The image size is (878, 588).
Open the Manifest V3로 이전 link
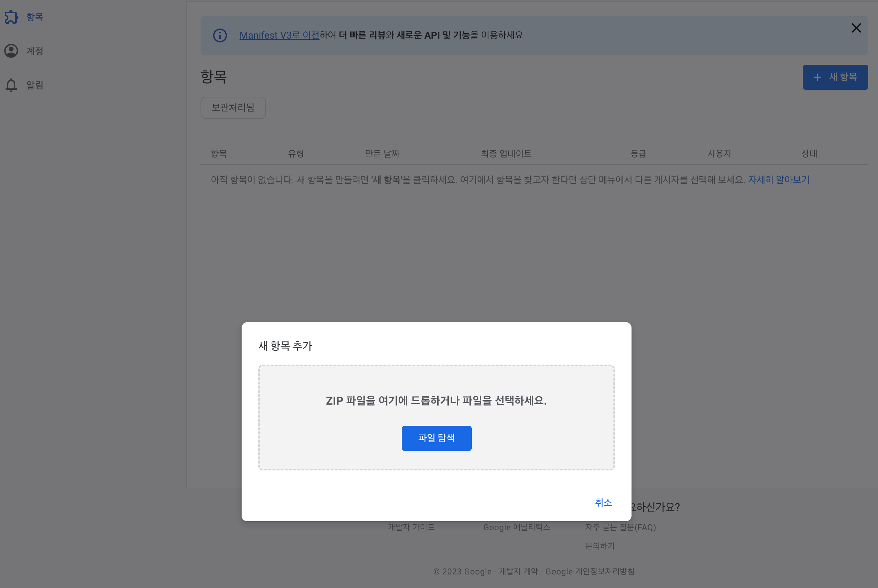(279, 35)
